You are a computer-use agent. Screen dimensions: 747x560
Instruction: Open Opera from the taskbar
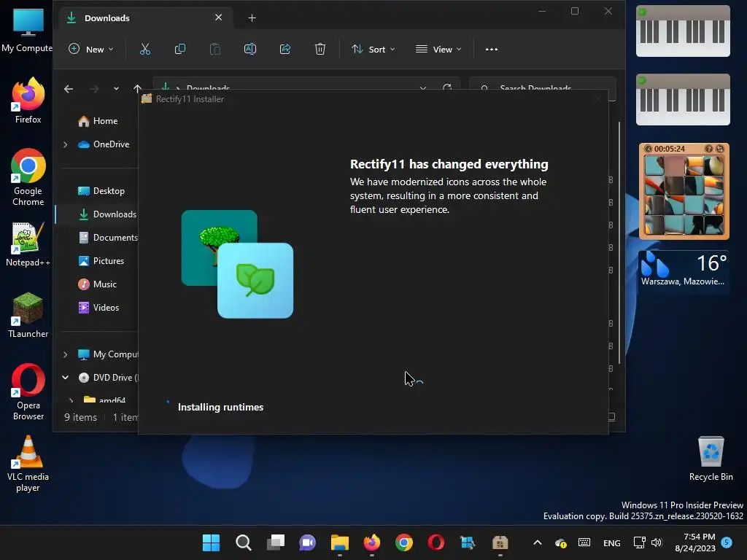[436, 542]
